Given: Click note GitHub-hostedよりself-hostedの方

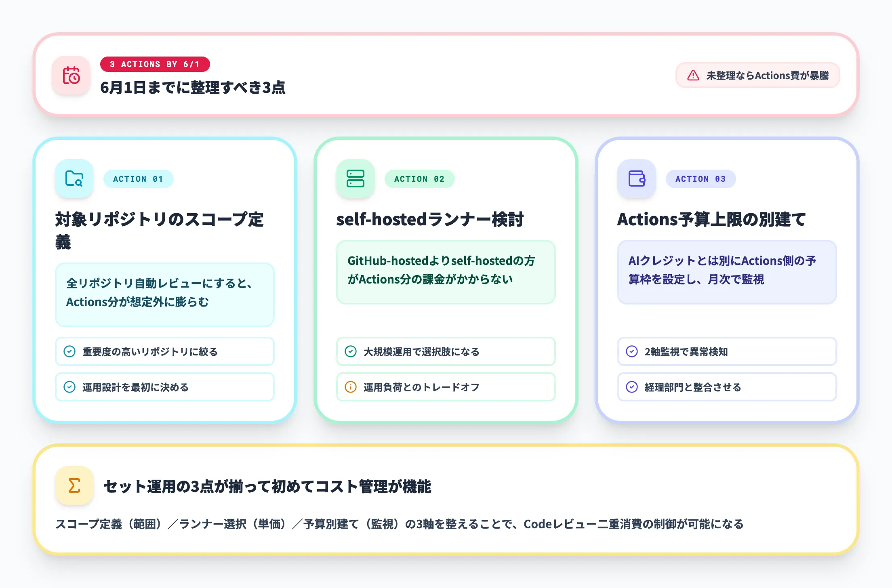Looking at the screenshot, I should [x=446, y=272].
